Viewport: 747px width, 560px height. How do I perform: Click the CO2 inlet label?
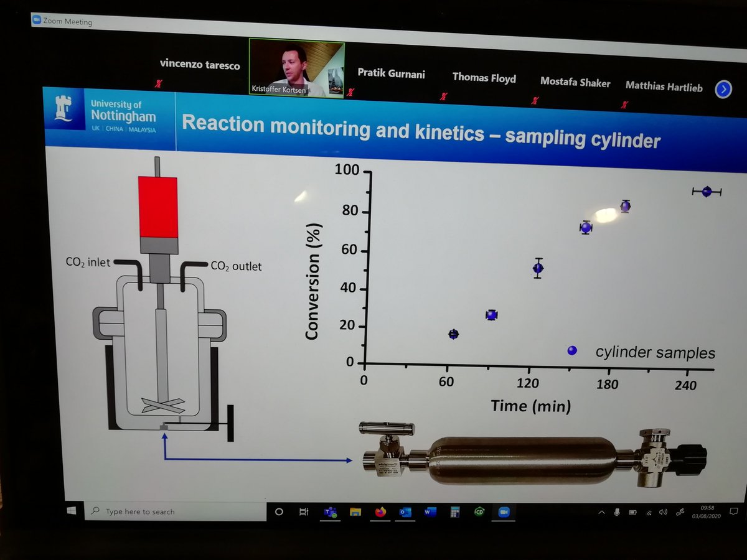pyautogui.click(x=88, y=263)
